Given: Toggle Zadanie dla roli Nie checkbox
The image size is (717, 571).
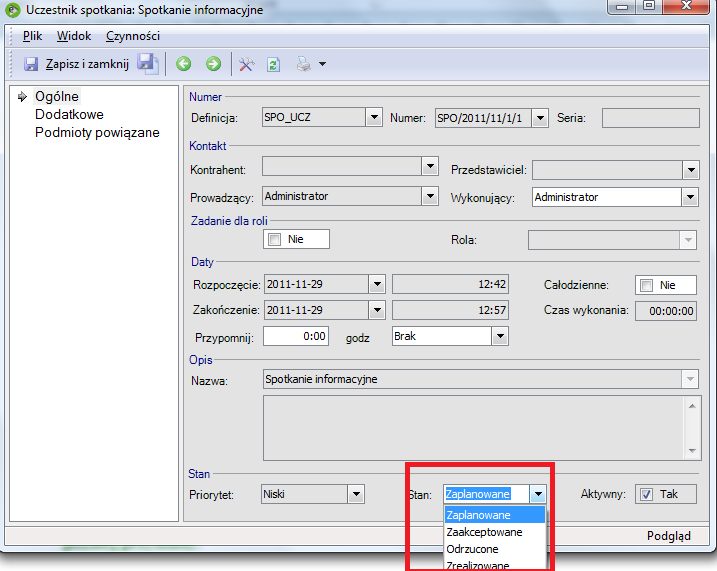Looking at the screenshot, I should 274,239.
